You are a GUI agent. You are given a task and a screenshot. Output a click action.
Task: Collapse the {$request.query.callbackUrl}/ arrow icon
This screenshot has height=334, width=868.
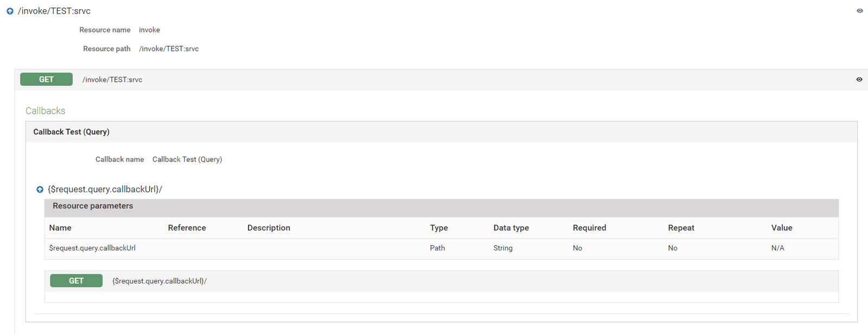click(40, 189)
